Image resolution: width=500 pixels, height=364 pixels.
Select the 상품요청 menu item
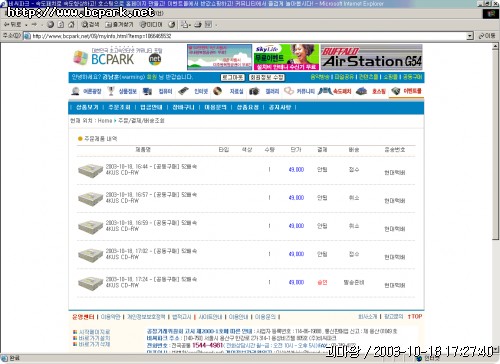pos(247,107)
